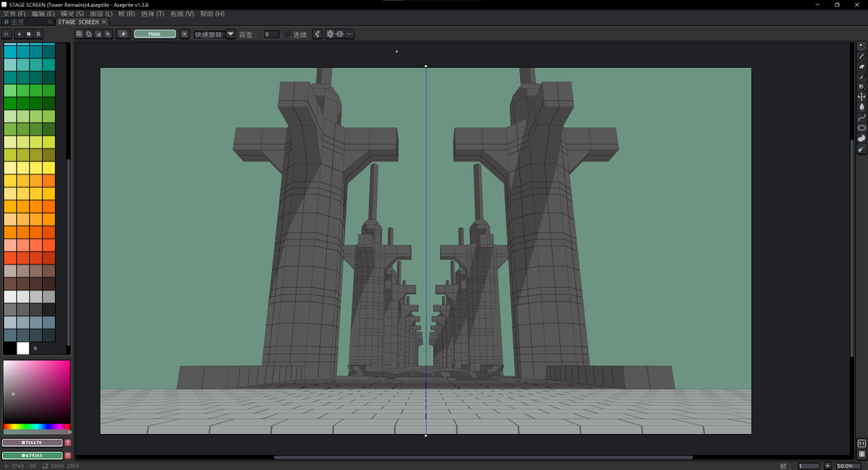This screenshot has width=868, height=470.
Task: Toggle the horizontal symmetry button
Action: click(330, 34)
